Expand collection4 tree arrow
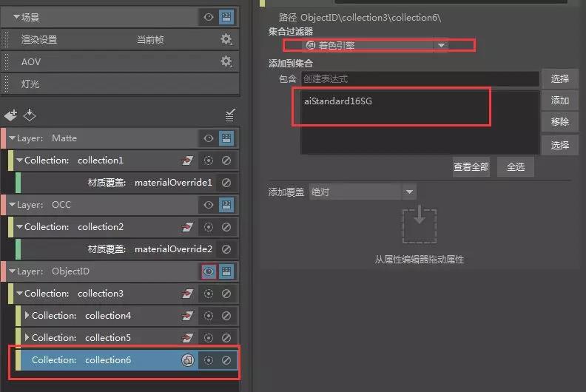586x392 pixels. click(27, 315)
